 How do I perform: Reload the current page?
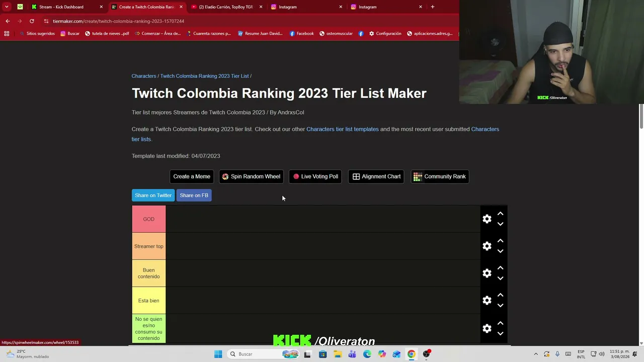tap(32, 21)
